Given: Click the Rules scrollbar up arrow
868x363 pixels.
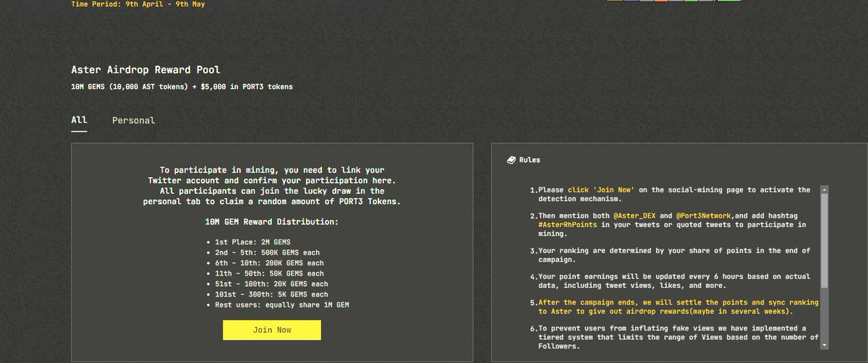Looking at the screenshot, I should point(825,189).
